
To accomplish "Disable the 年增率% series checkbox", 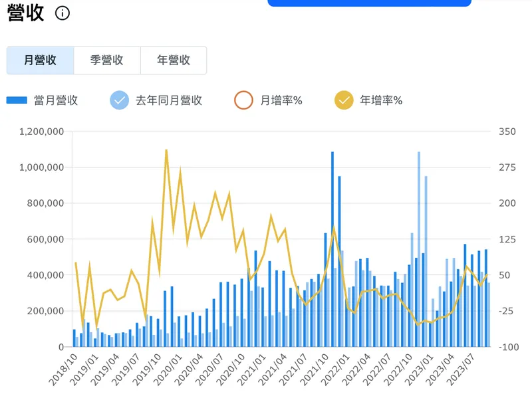I will [x=344, y=100].
